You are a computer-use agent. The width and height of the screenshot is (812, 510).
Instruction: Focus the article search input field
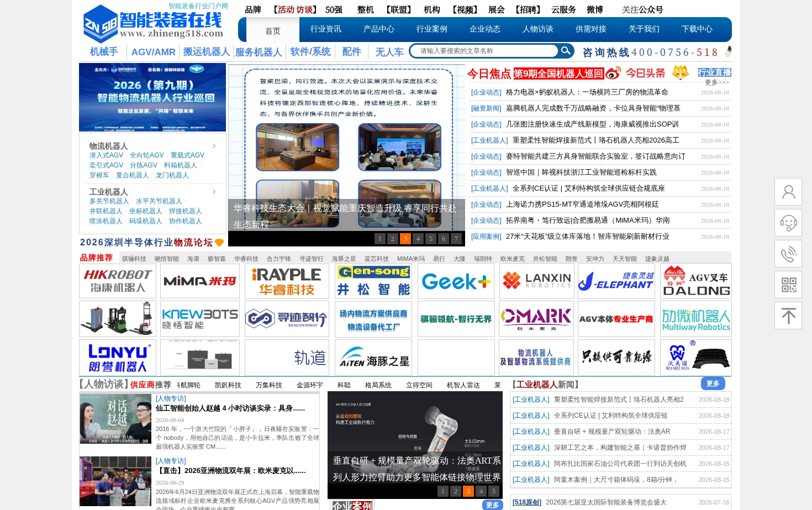[x=485, y=51]
